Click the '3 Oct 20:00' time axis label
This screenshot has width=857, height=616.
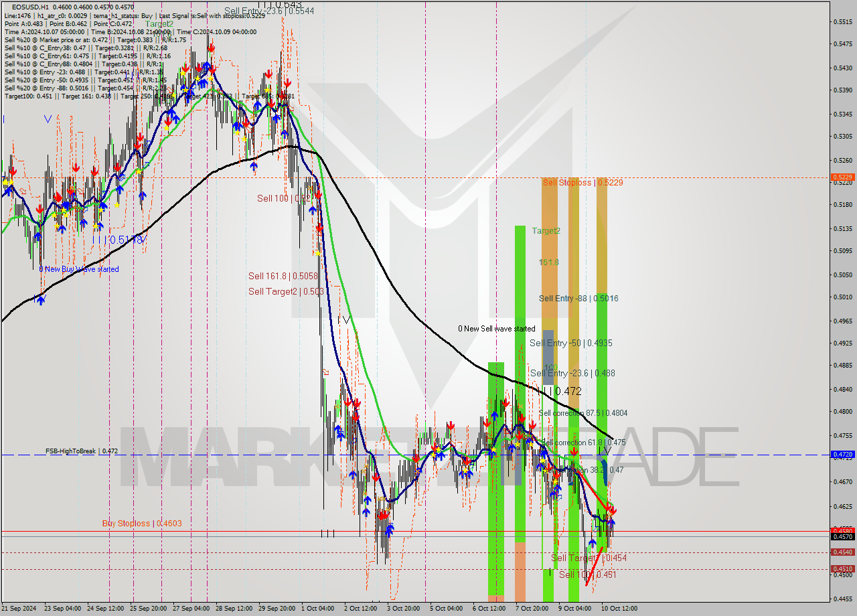(x=404, y=609)
